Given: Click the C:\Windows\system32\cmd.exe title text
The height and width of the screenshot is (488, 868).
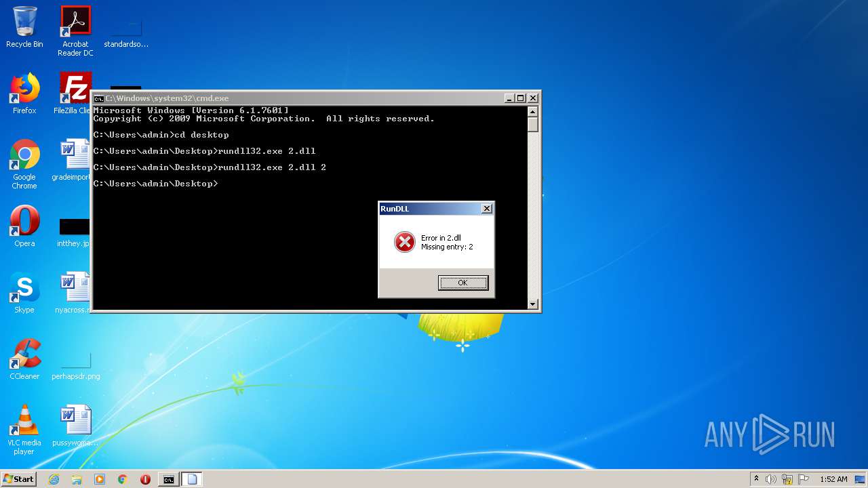Looking at the screenshot, I should coord(167,98).
